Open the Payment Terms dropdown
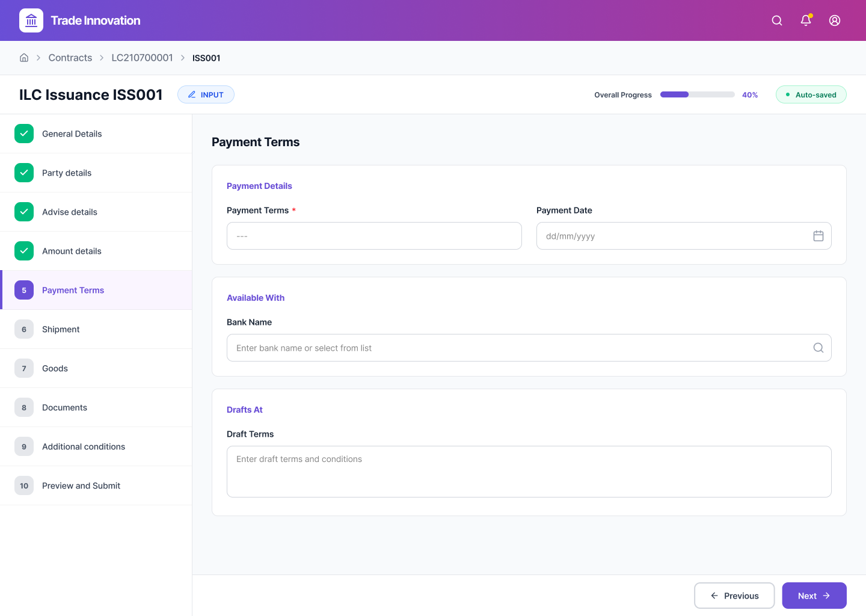The height and width of the screenshot is (616, 866). (x=374, y=236)
